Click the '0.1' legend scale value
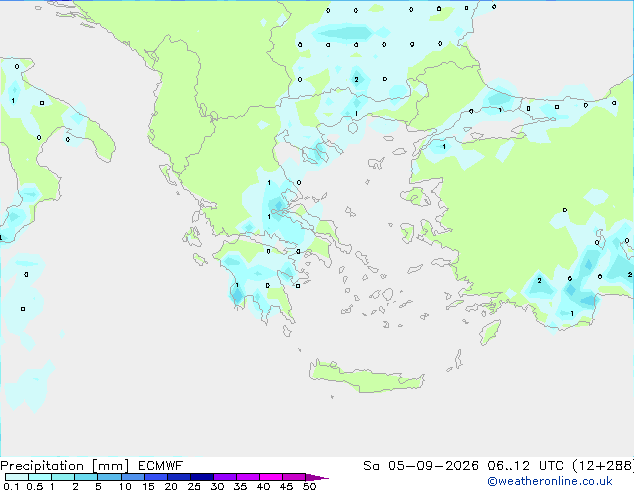This screenshot has width=634, height=490. (11, 486)
